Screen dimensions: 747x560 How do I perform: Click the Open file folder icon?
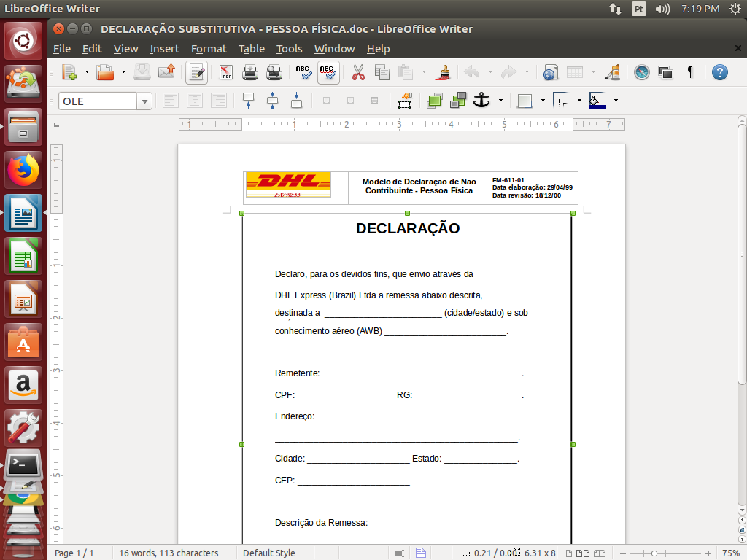pyautogui.click(x=105, y=72)
